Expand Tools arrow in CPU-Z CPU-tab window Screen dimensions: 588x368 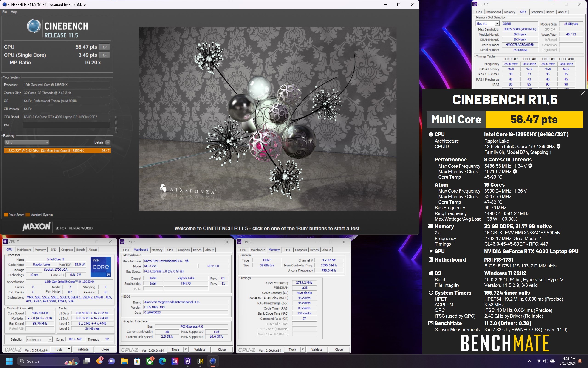coord(69,350)
